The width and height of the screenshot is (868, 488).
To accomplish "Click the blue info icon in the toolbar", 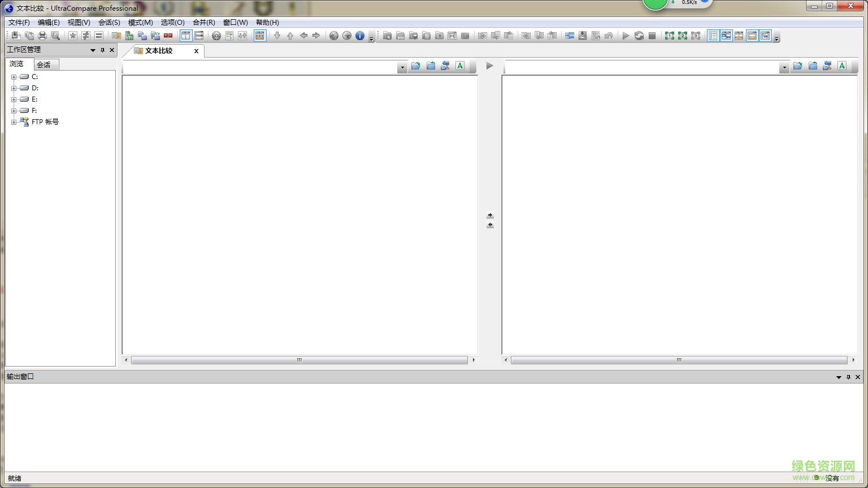I will coord(360,36).
